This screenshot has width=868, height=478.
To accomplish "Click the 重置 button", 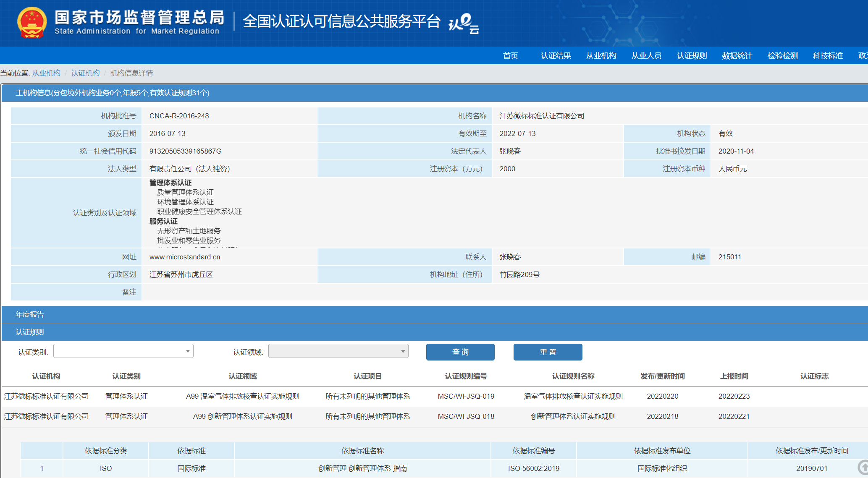I will tap(548, 352).
